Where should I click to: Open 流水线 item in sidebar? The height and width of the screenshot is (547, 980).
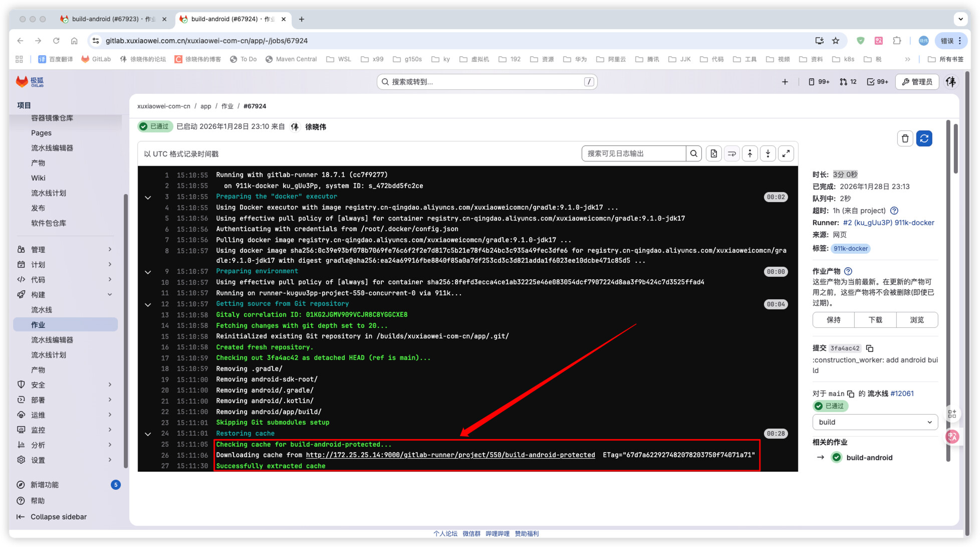tap(42, 310)
